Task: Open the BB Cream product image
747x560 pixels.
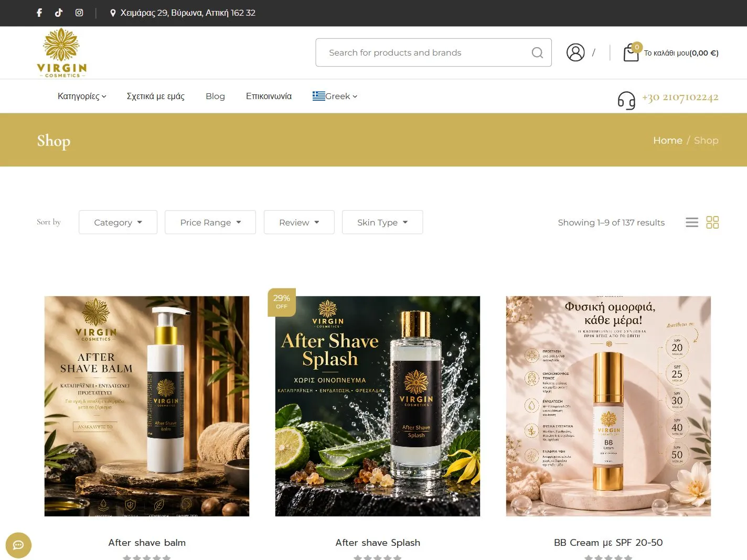Action: point(609,406)
